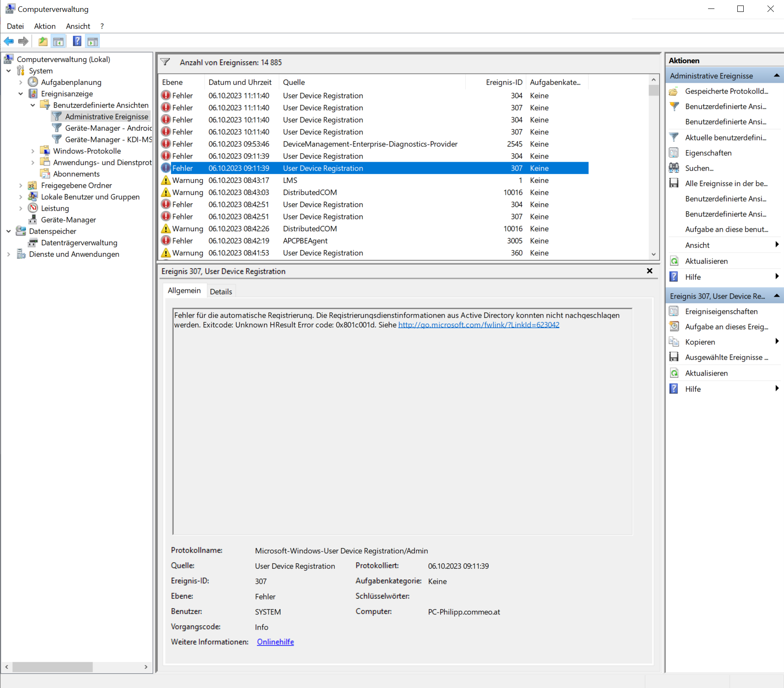Open the ? help menu

click(x=102, y=26)
